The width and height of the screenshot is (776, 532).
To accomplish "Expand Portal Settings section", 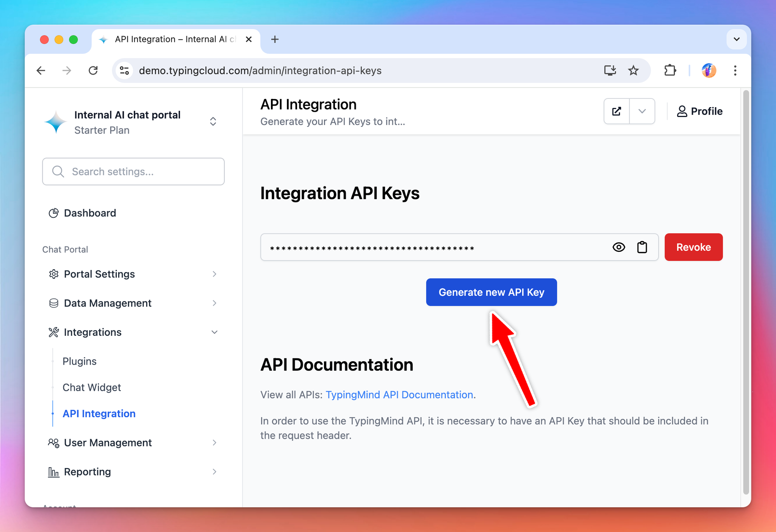I will click(133, 274).
